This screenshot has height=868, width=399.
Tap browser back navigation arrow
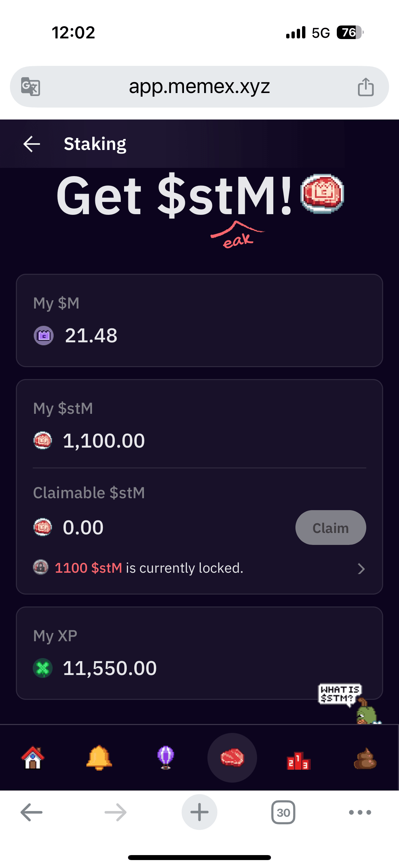pos(32,812)
